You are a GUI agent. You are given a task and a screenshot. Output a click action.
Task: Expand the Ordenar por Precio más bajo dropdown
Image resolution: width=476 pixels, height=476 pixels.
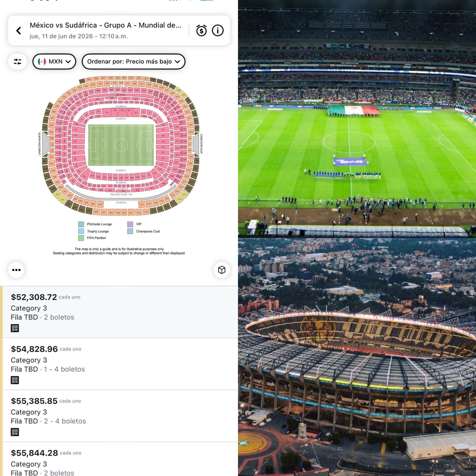[x=133, y=62]
